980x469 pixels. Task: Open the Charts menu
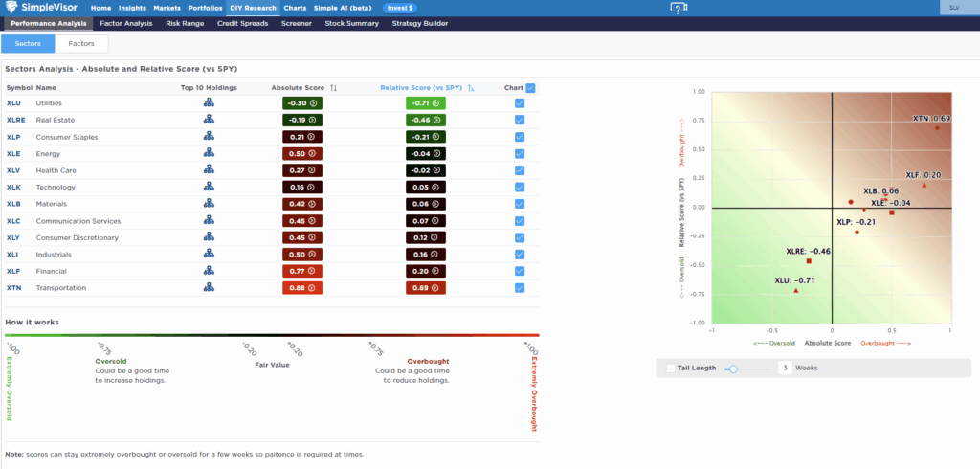click(x=295, y=8)
